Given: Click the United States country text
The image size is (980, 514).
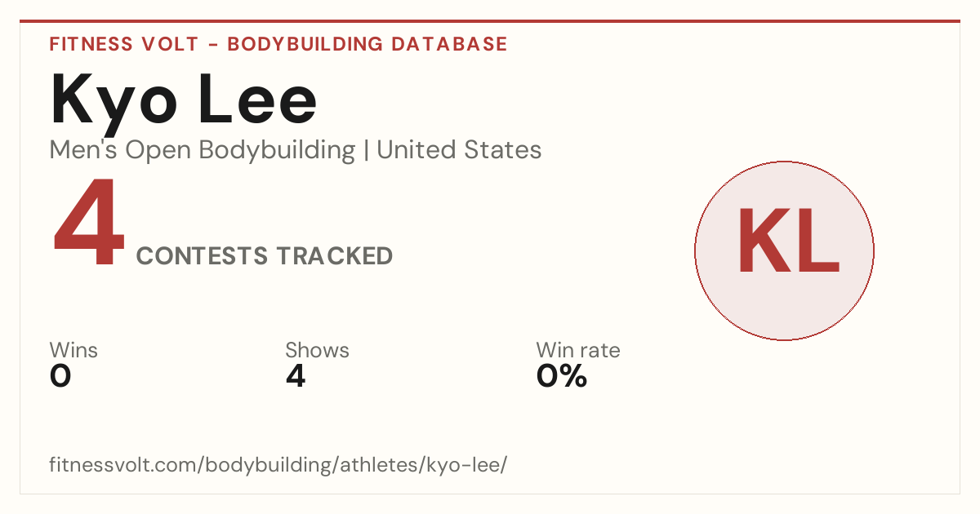Looking at the screenshot, I should (459, 150).
